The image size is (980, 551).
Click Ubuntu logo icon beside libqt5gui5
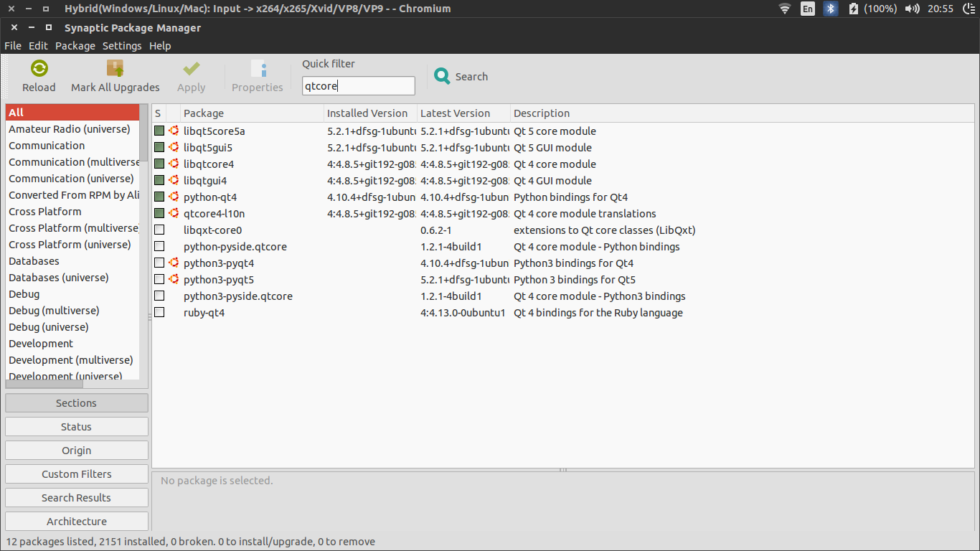pyautogui.click(x=174, y=148)
